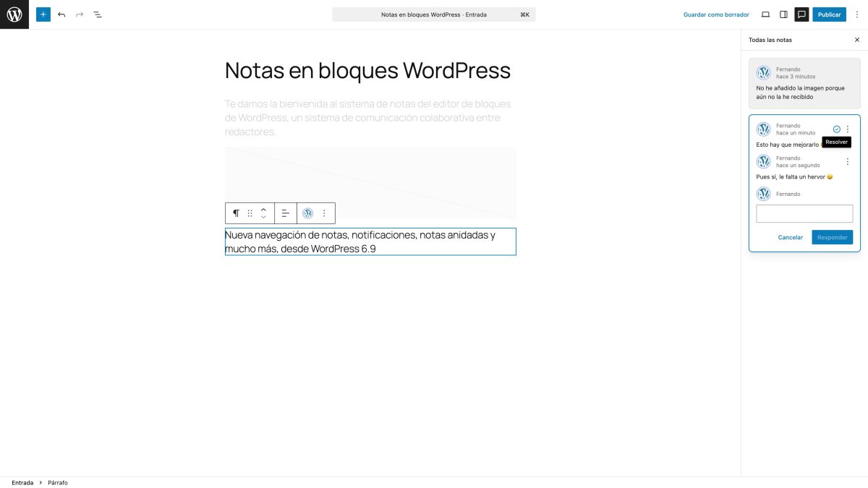Open note options menu on Fernando's reply

pos(847,161)
